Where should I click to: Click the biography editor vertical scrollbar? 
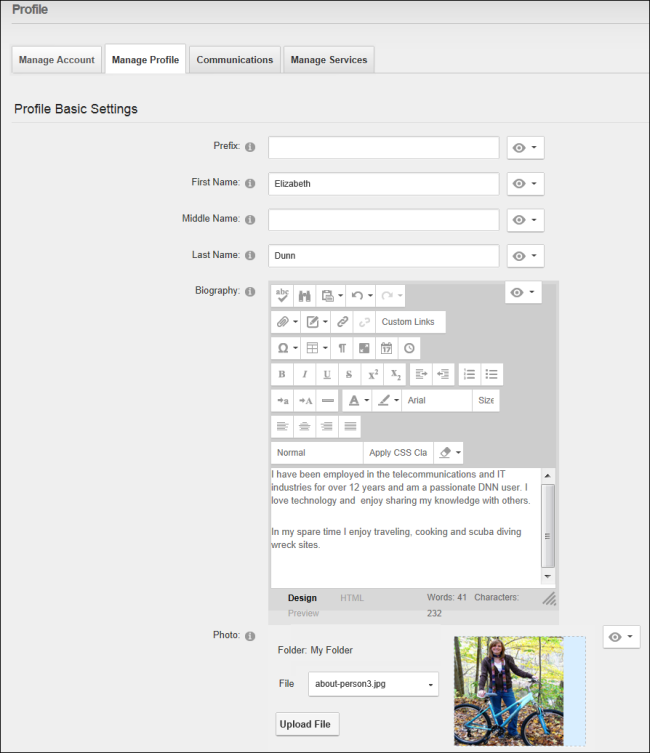coord(548,526)
